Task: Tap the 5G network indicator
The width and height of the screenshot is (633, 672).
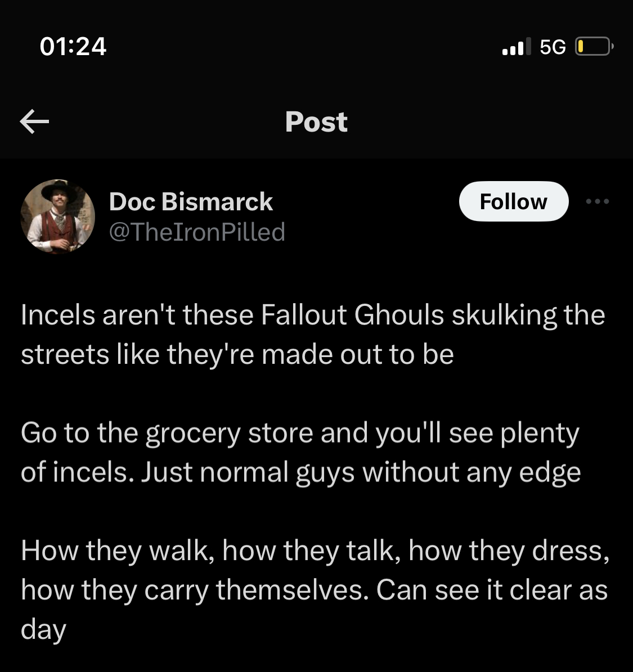Action: (553, 47)
